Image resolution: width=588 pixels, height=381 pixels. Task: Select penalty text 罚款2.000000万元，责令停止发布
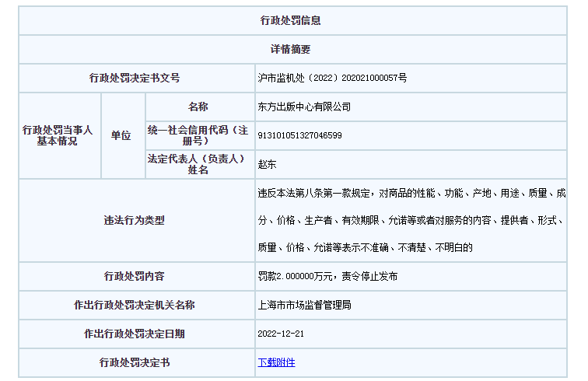coord(327,276)
